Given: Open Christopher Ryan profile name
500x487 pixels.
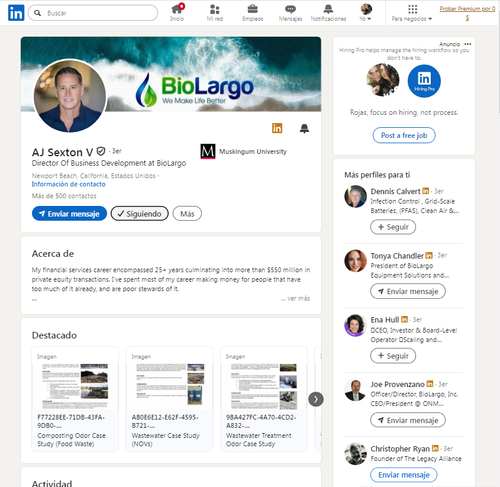Looking at the screenshot, I should point(400,449).
